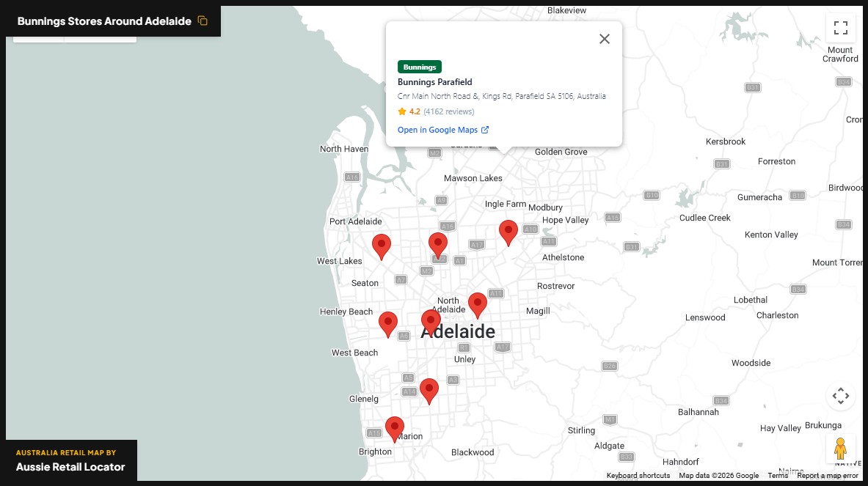Image resolution: width=868 pixels, height=486 pixels.
Task: Click the store address text
Action: (502, 96)
